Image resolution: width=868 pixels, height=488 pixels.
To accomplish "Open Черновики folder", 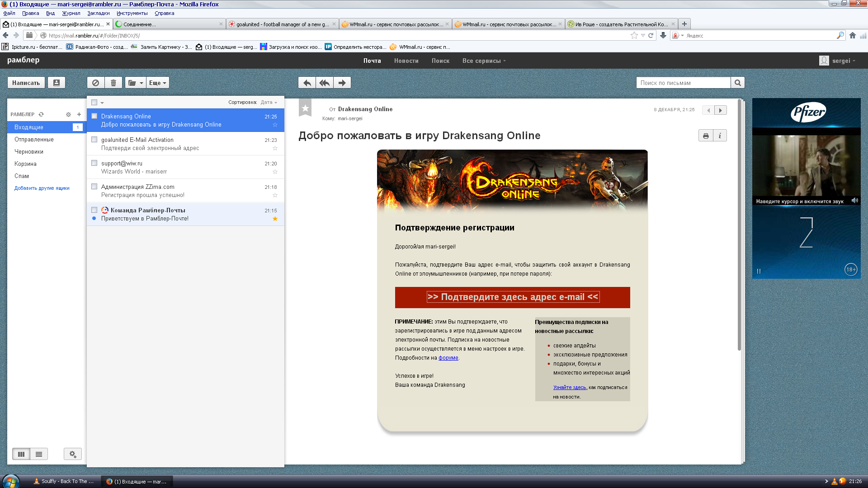I will pos(29,152).
